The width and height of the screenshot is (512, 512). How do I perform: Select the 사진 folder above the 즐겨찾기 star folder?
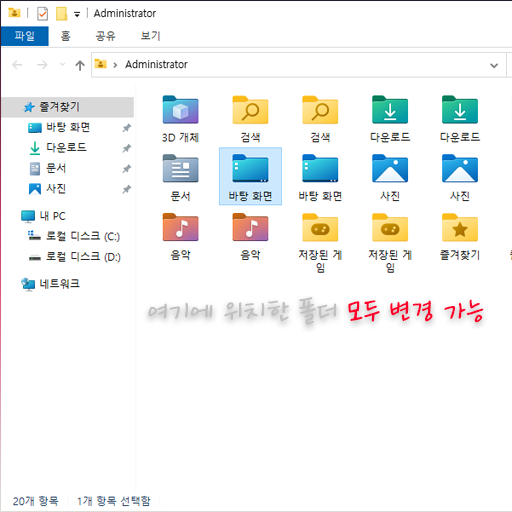tap(460, 178)
